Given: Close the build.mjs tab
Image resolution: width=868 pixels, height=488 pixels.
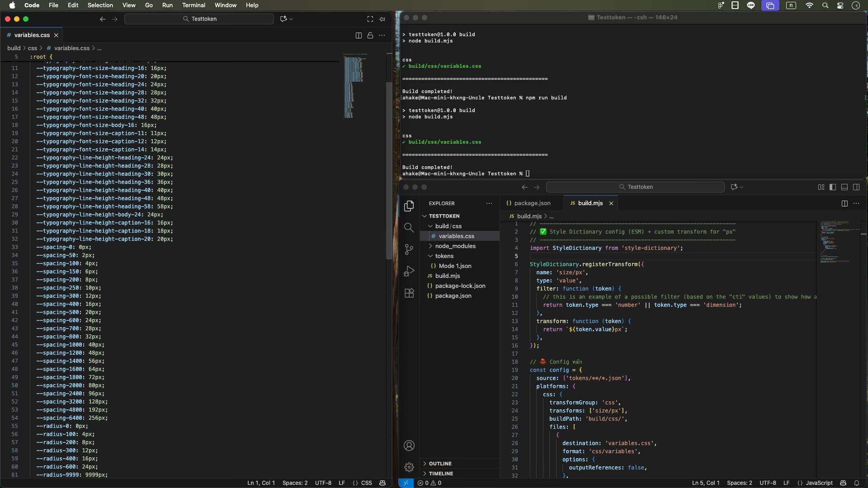Looking at the screenshot, I should [x=611, y=203].
